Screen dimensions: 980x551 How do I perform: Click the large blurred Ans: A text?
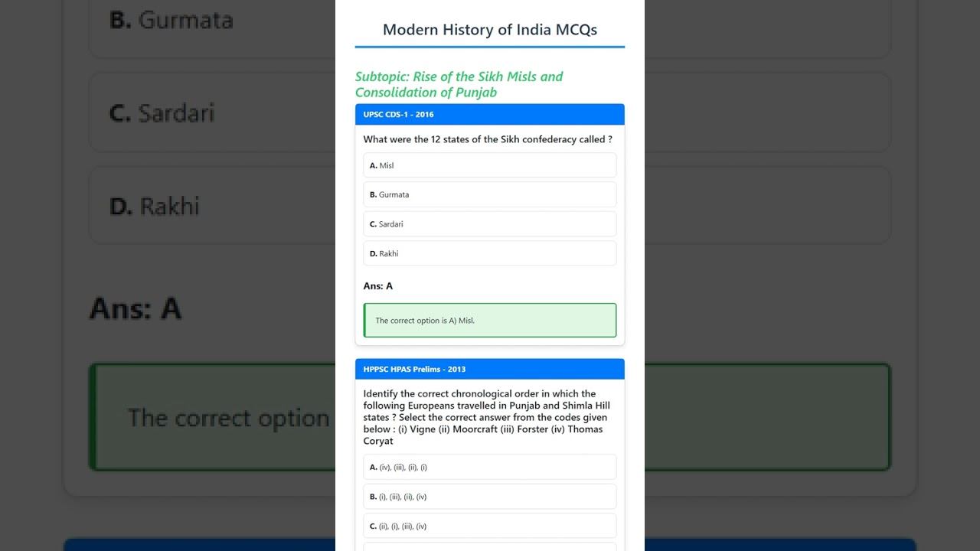(136, 308)
